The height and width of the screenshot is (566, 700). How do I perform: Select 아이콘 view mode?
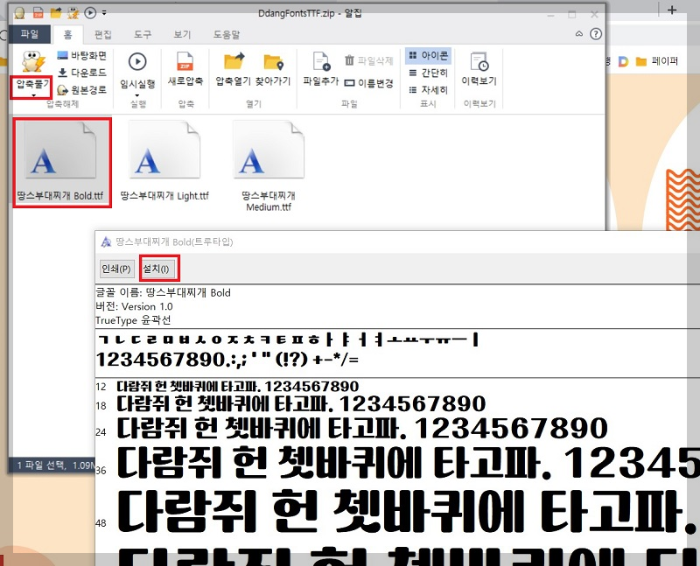(428, 55)
